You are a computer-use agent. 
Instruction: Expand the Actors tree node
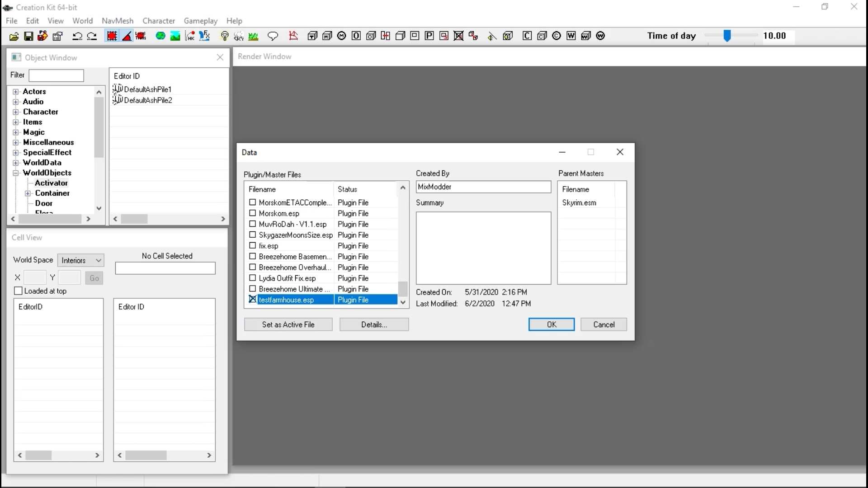(16, 92)
